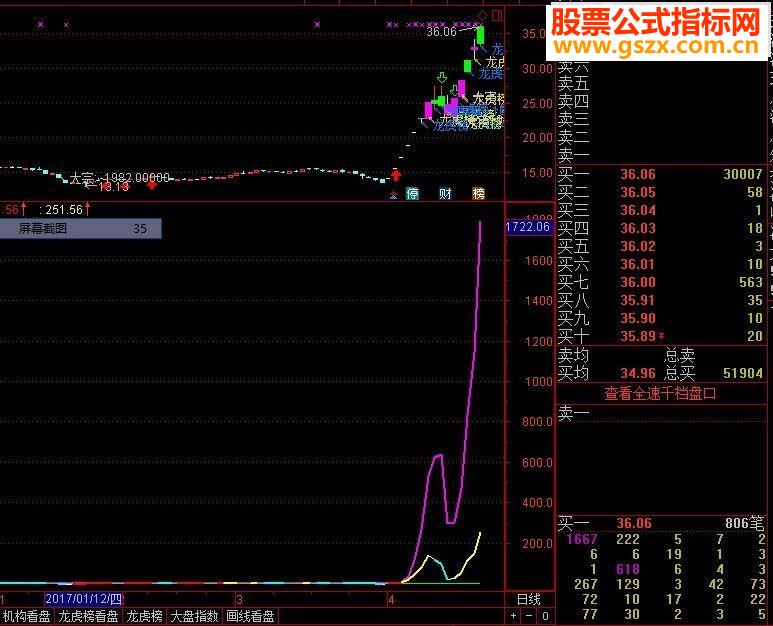
Task: Click the 1722.06 indicator value label
Action: [527, 227]
